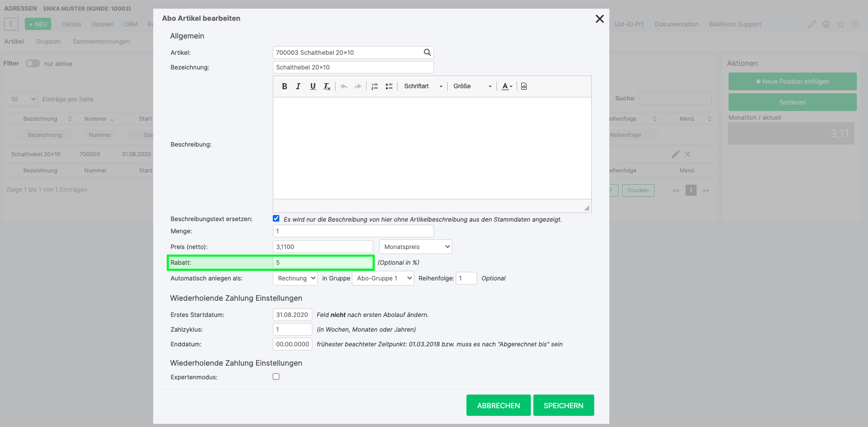Click the Menge input field

pyautogui.click(x=353, y=231)
